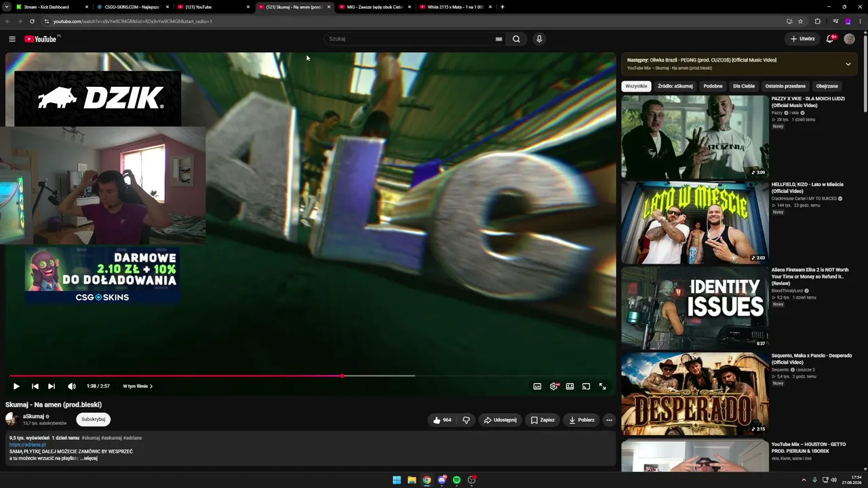Click the Utwórz create button

[x=802, y=39]
